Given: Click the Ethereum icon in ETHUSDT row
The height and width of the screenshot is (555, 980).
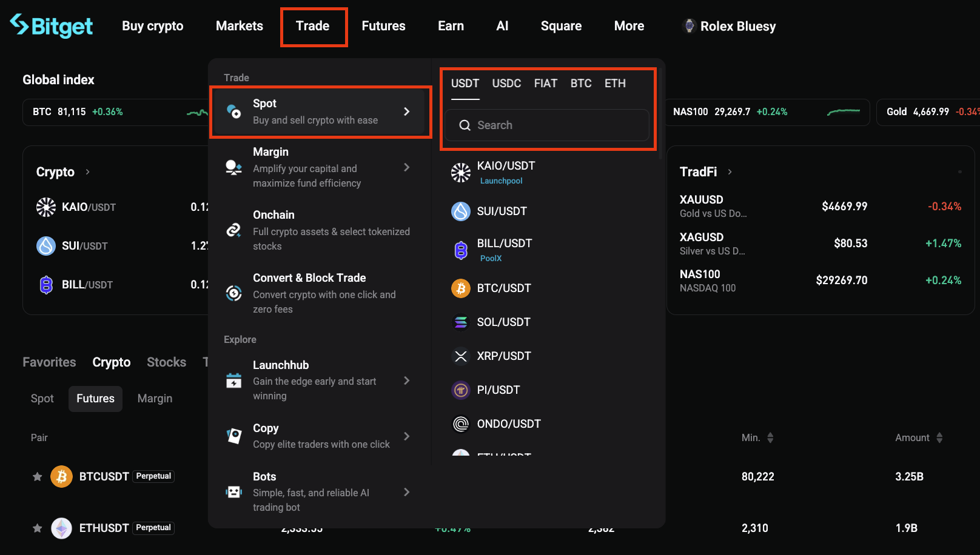Looking at the screenshot, I should 61,528.
